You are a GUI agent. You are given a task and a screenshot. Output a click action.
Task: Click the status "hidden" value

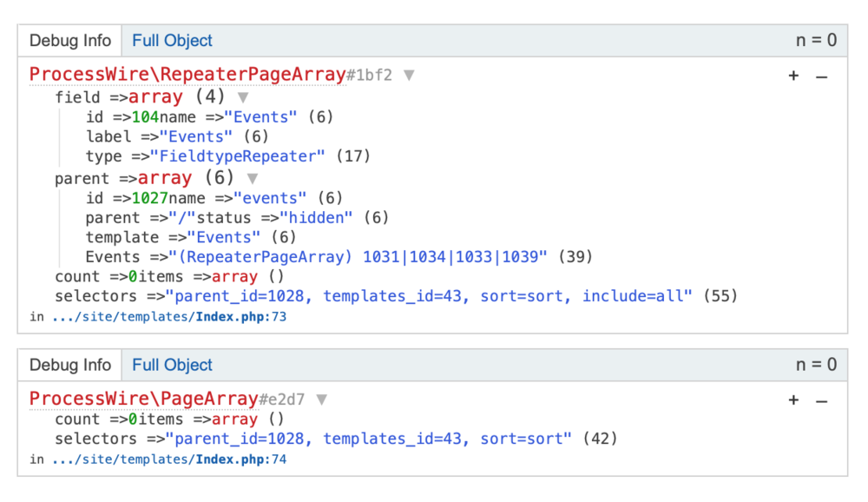click(x=317, y=217)
